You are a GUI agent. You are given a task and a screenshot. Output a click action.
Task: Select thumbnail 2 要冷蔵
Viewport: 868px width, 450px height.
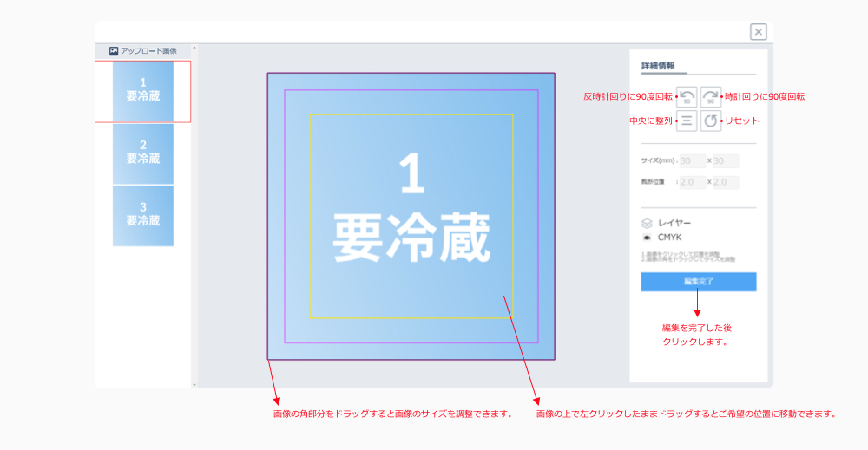143,153
